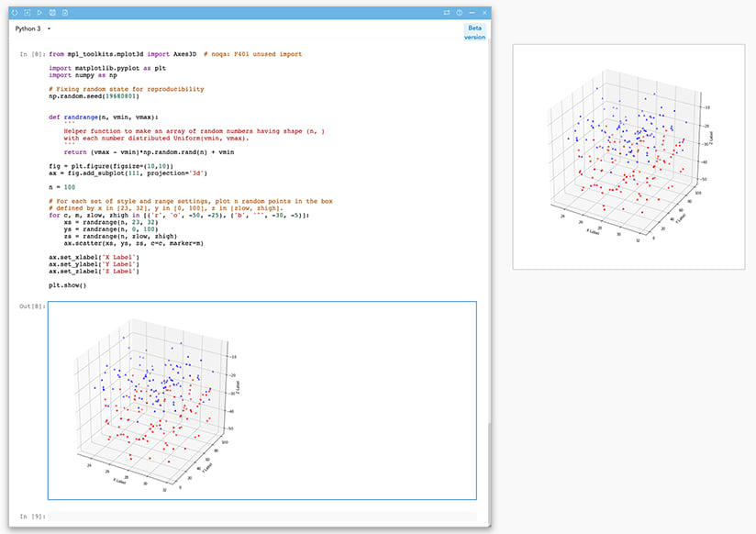Click the '# Fixing random state for reproducibility' comment

[127, 89]
